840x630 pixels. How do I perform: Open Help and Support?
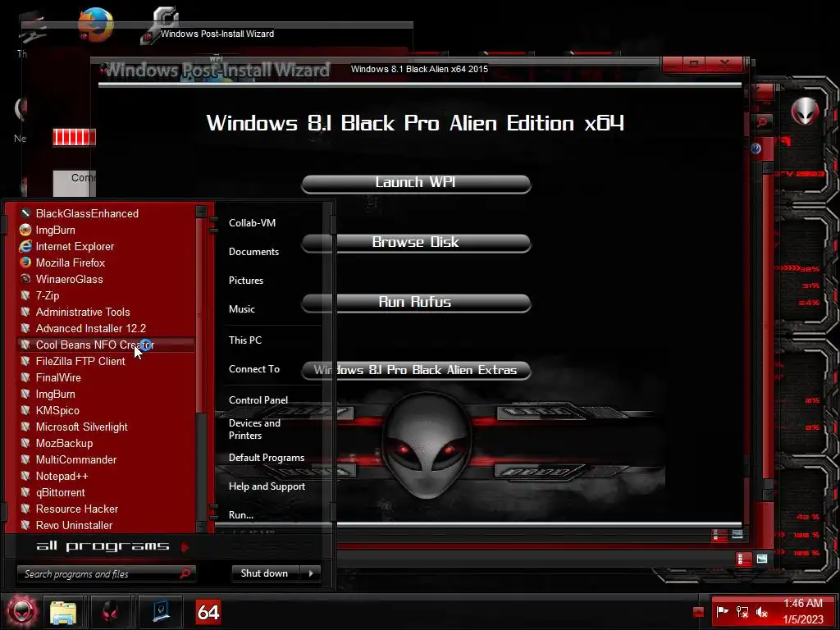point(267,486)
